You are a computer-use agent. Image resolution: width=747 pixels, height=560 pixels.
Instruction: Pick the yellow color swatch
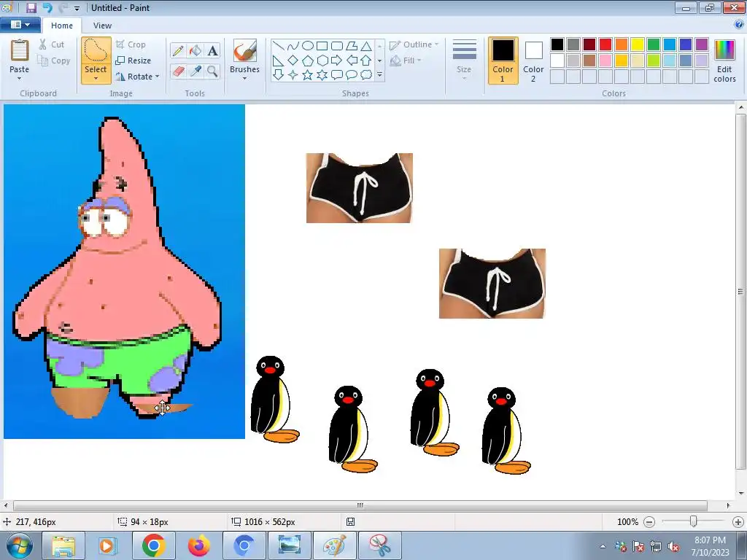[x=638, y=44]
